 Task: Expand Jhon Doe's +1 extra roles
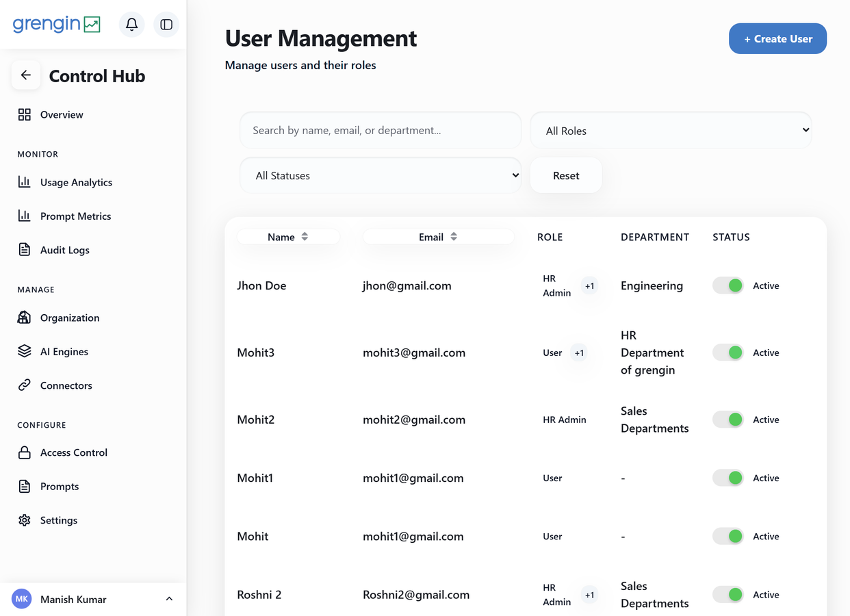tap(589, 286)
